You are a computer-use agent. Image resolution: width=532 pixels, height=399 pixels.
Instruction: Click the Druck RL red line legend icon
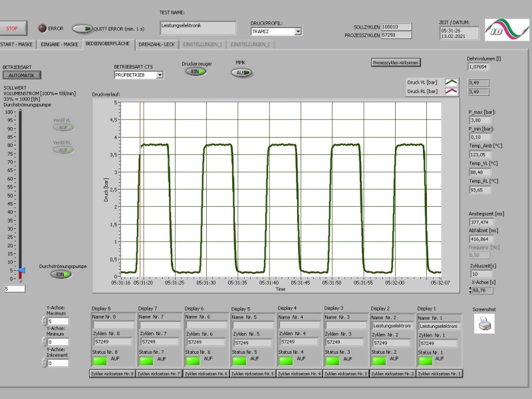[452, 91]
